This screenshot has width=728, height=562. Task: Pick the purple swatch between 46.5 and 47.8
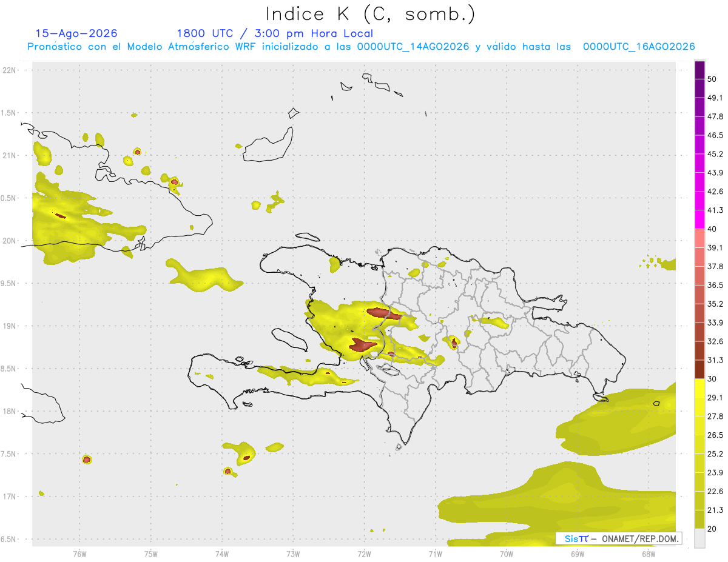(x=699, y=126)
